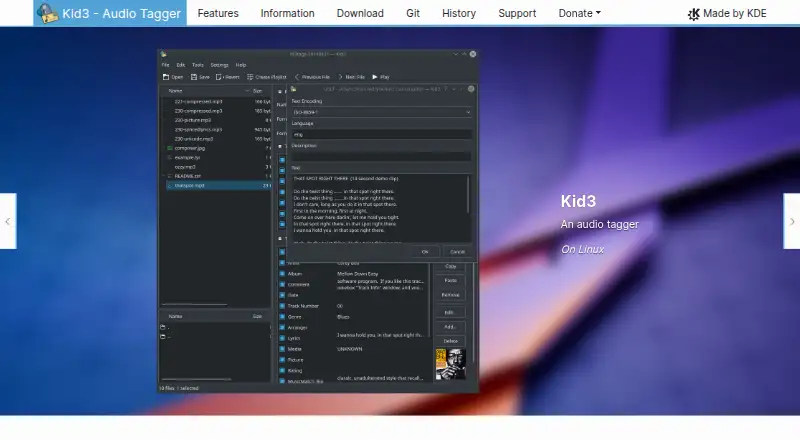Click the help question mark in dialog title bar
Viewport: 800px width, 440px height.
tap(445, 89)
